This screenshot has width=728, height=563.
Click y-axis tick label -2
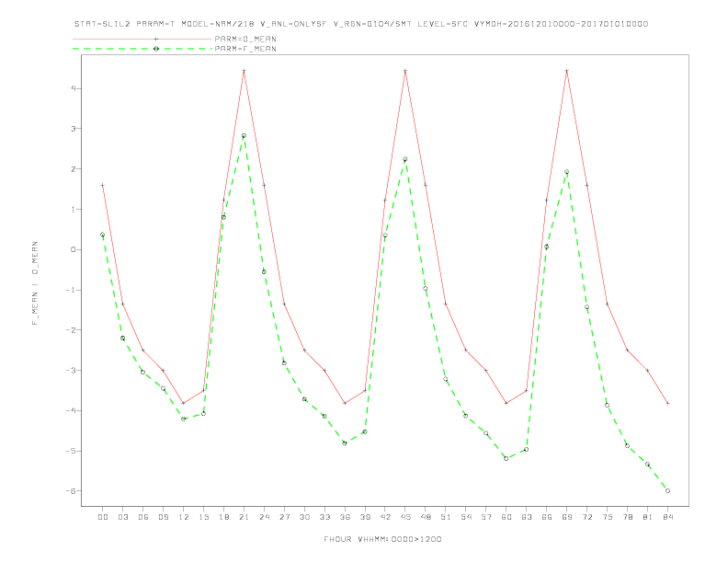71,330
